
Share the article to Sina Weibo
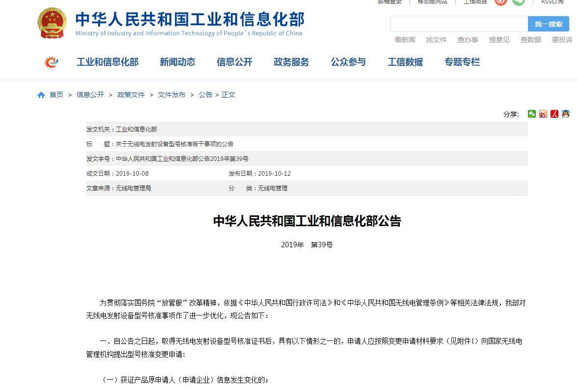(543, 114)
